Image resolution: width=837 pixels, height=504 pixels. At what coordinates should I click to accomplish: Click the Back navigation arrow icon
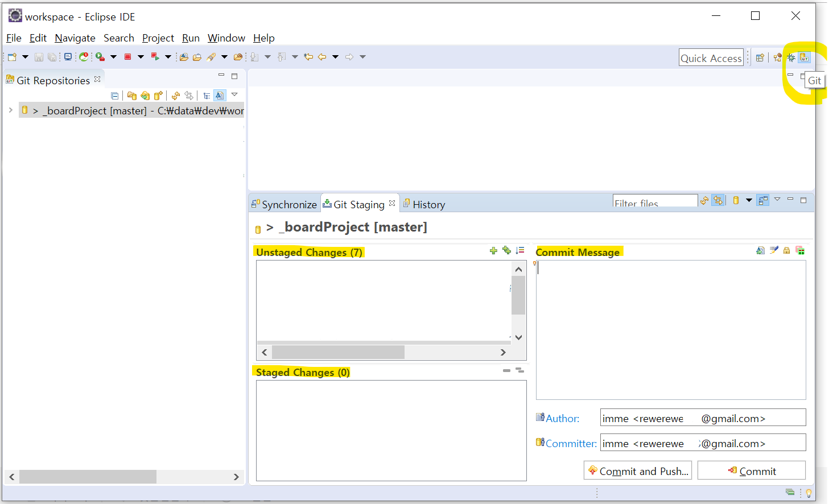click(x=322, y=57)
